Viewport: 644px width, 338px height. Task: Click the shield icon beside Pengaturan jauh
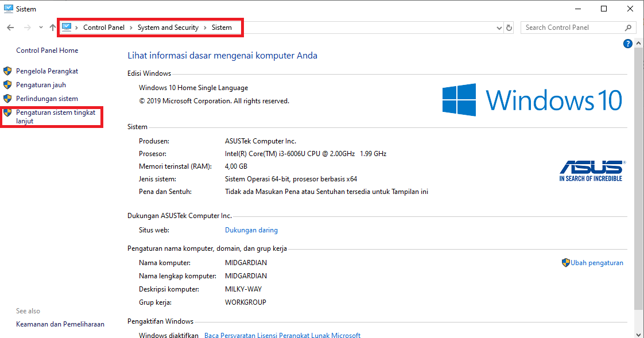[7, 85]
